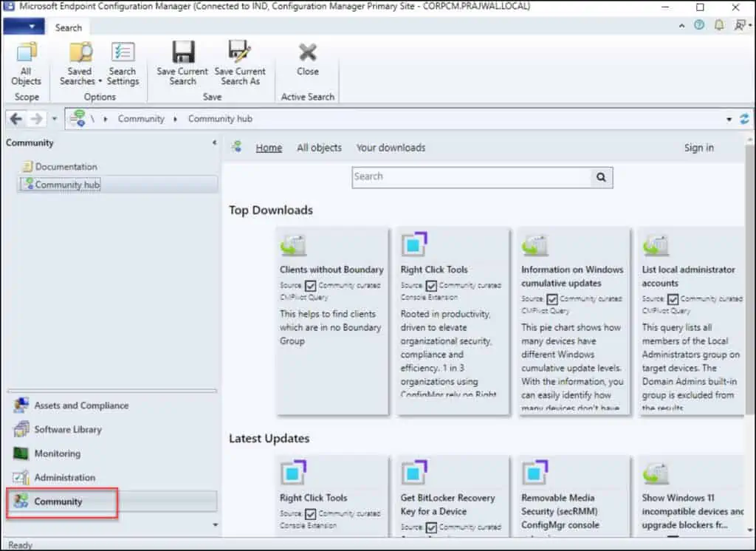Open the blue application menu dropdown
The image size is (756, 551).
pos(24,26)
